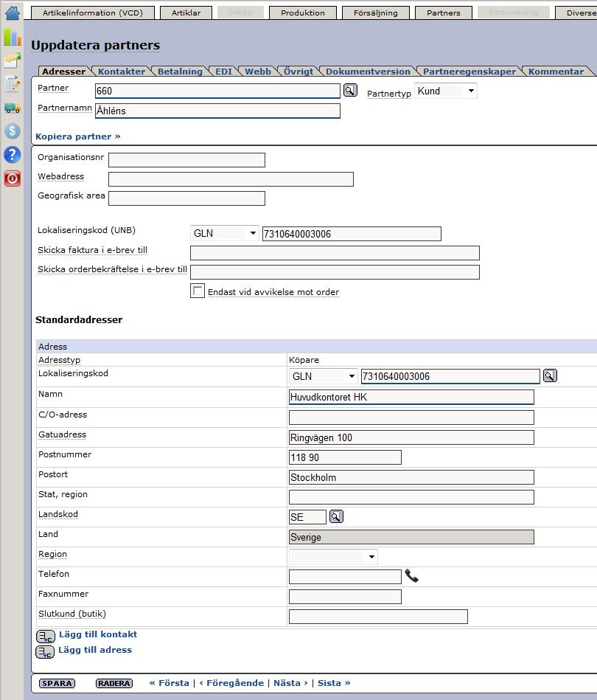Open the Försäljning menu

[376, 13]
